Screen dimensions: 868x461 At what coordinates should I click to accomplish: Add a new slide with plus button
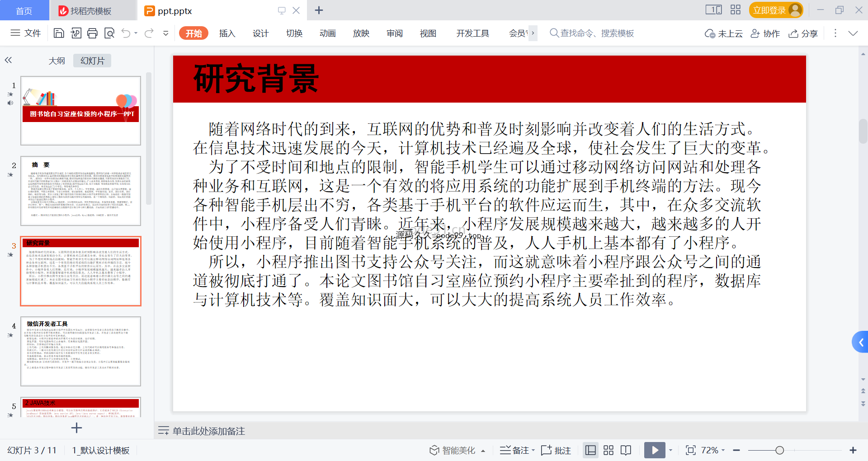click(77, 428)
